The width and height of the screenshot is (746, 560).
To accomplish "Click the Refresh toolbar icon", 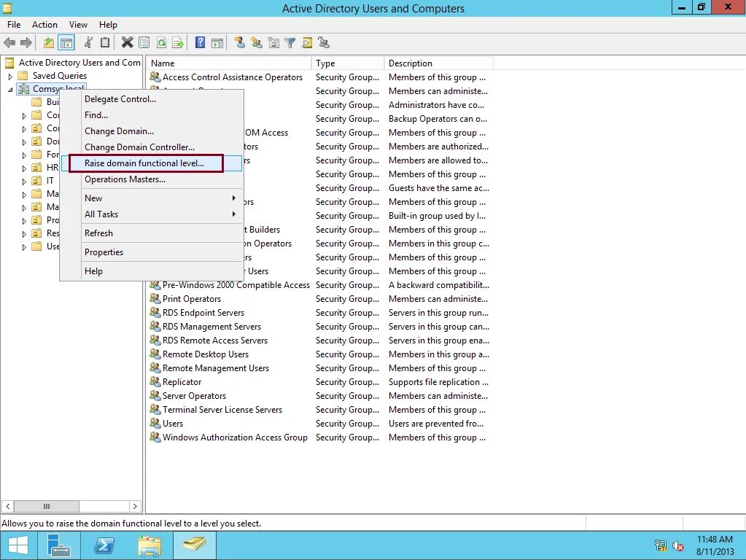I will (x=161, y=43).
